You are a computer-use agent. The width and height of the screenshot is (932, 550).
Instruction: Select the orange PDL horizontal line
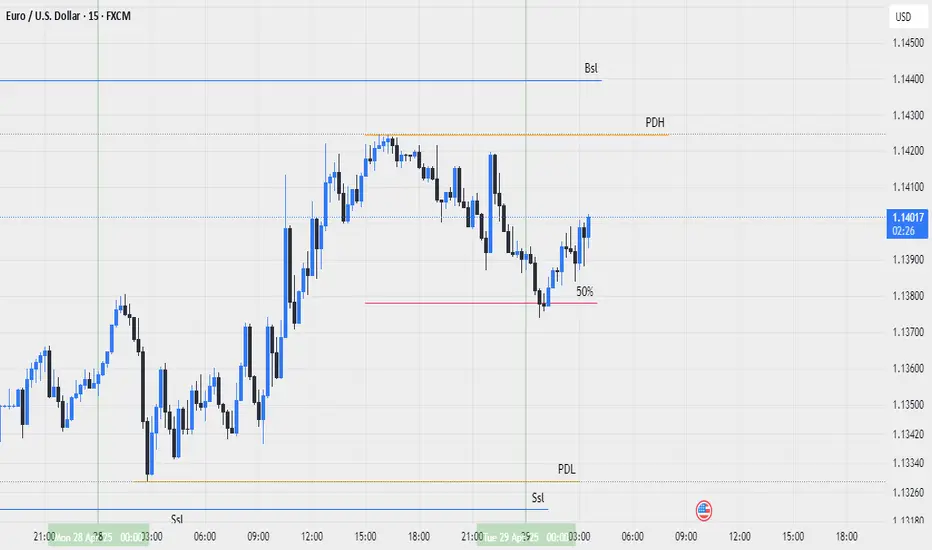click(357, 482)
